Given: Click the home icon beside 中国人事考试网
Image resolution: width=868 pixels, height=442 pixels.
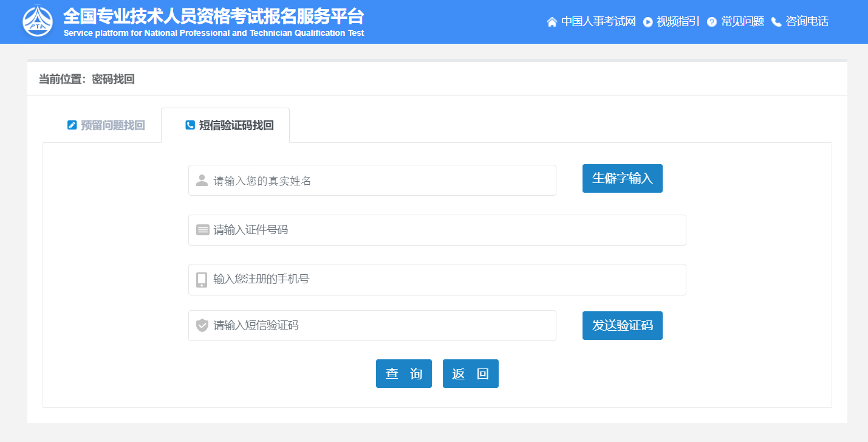Looking at the screenshot, I should [552, 22].
